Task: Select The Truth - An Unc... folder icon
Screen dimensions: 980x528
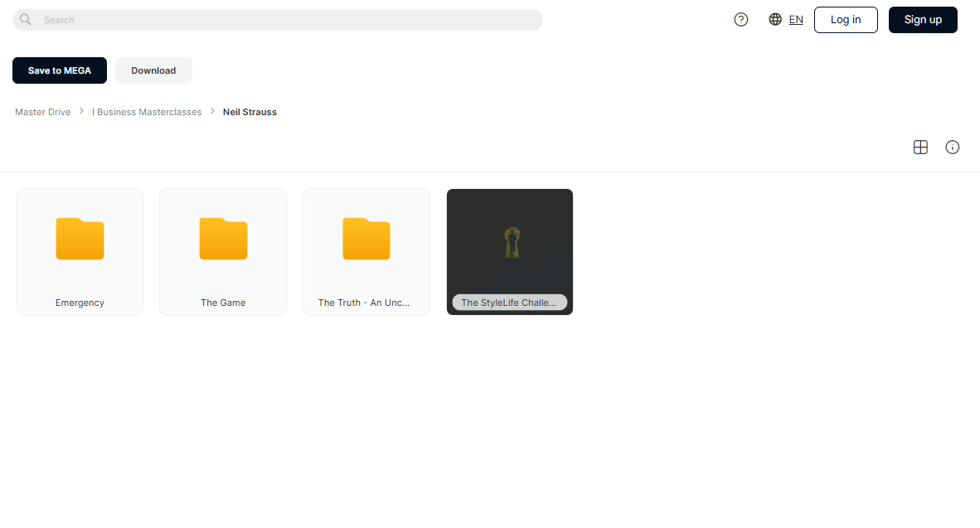Action: (366, 239)
